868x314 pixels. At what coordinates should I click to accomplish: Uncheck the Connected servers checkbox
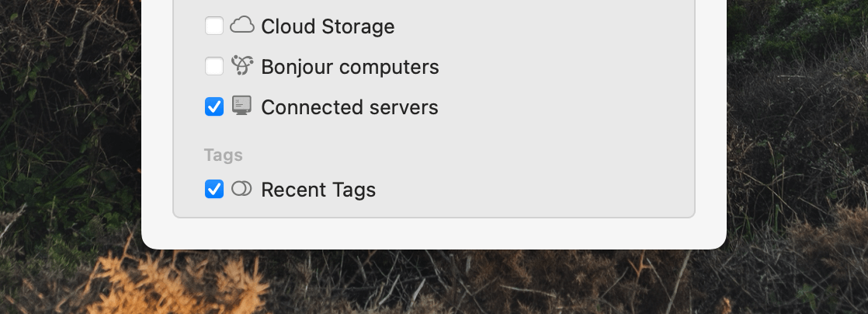tap(214, 107)
